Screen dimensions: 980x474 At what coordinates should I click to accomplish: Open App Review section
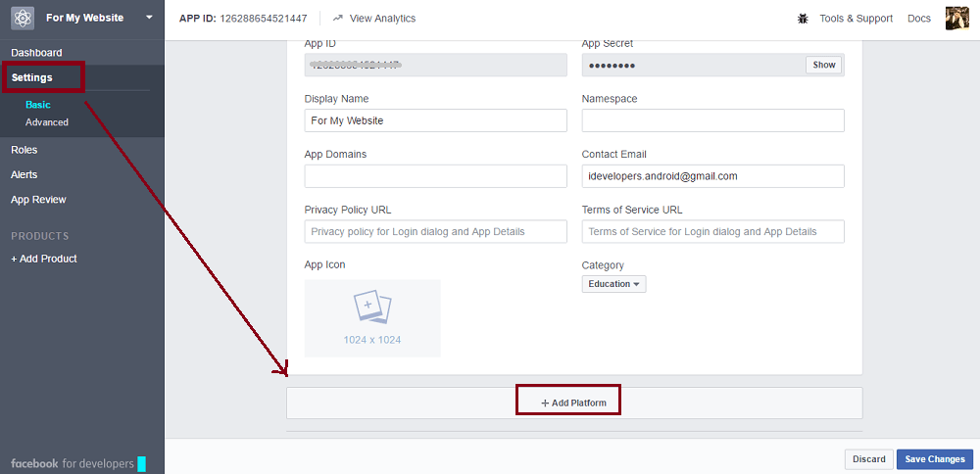tap(38, 200)
